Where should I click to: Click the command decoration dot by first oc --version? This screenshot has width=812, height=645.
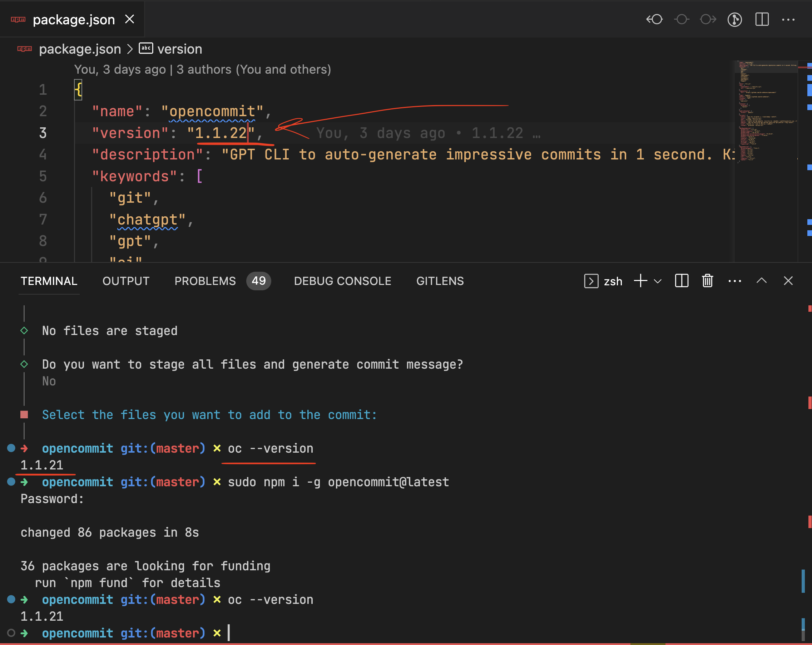tap(11, 448)
